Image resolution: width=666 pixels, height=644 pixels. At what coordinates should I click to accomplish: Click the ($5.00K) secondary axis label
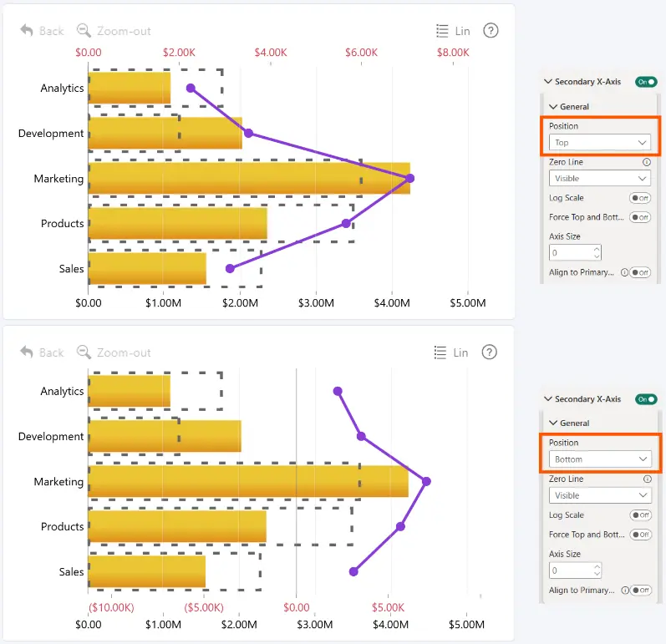(204, 607)
